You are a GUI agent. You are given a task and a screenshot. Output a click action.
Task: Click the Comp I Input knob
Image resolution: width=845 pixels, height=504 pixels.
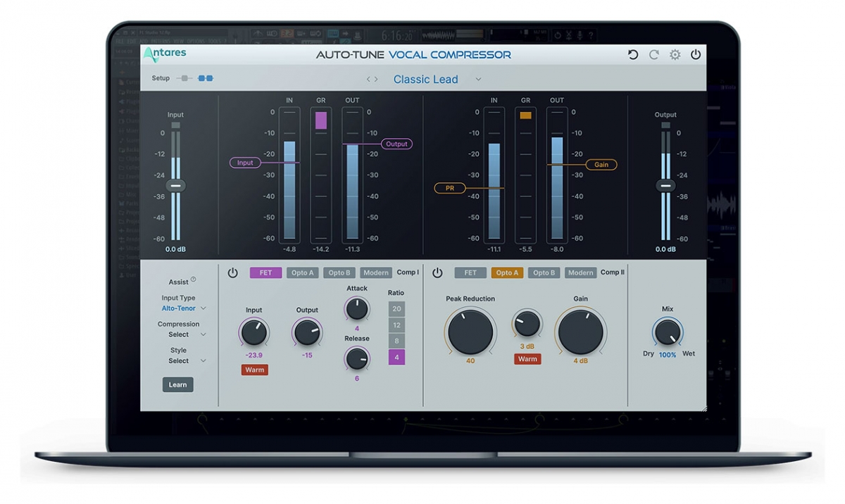(x=254, y=332)
